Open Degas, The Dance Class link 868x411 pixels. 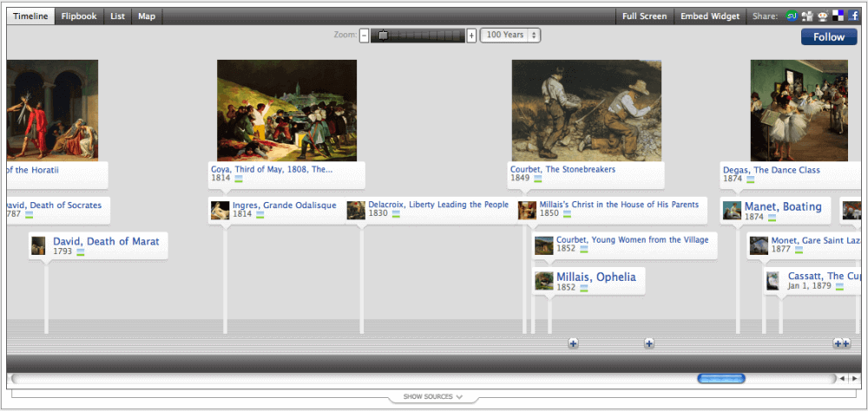click(x=772, y=170)
